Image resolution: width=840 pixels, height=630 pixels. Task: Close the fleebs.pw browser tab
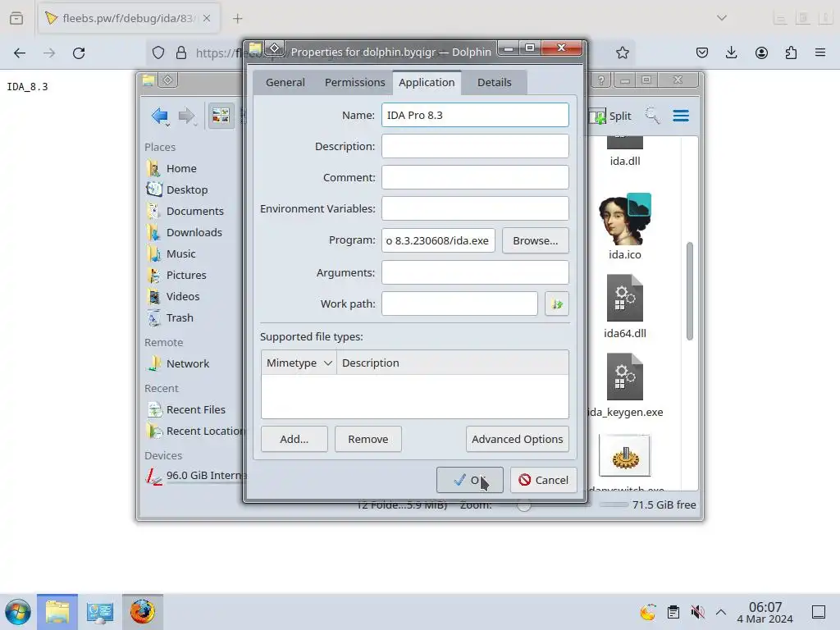point(207,18)
